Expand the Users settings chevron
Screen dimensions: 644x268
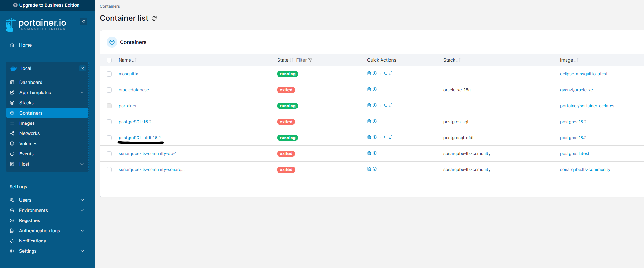coord(82,200)
